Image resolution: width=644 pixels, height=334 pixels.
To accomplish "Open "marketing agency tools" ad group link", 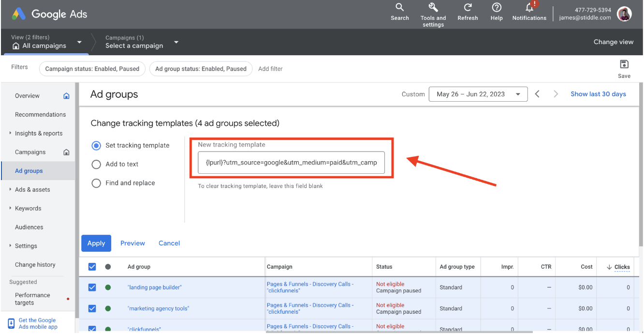I will coord(159,308).
